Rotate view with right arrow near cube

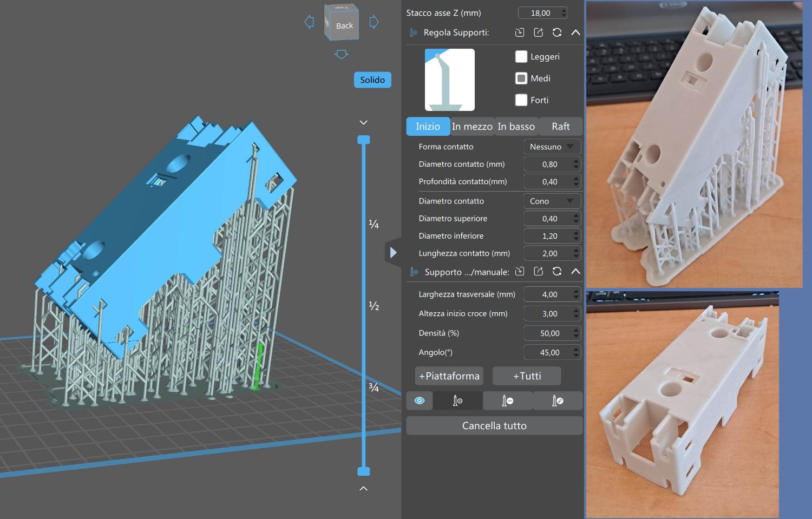tap(374, 22)
